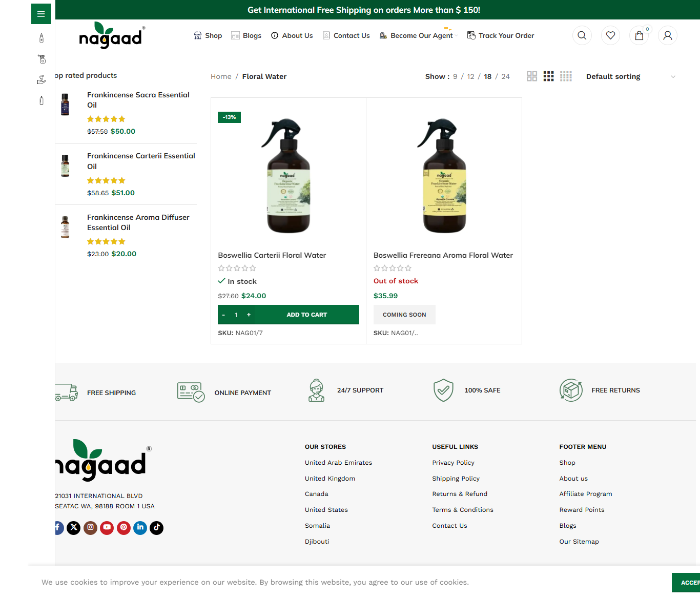Add Boswellia Carterii Floral Water to cart
The image size is (700, 599).
pos(307,315)
